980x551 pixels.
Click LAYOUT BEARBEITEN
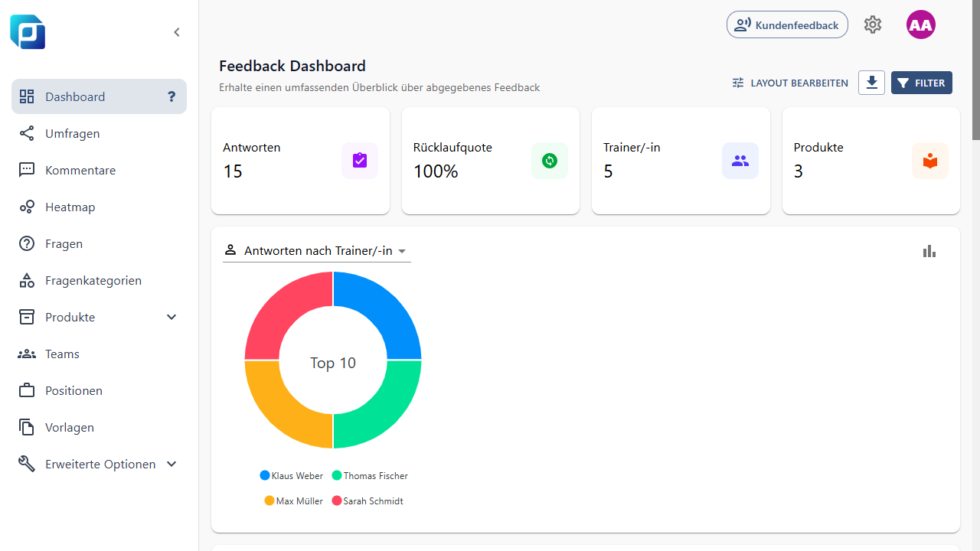pos(790,83)
